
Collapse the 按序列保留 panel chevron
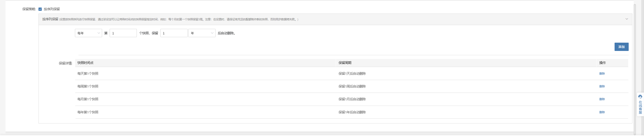[627, 19]
